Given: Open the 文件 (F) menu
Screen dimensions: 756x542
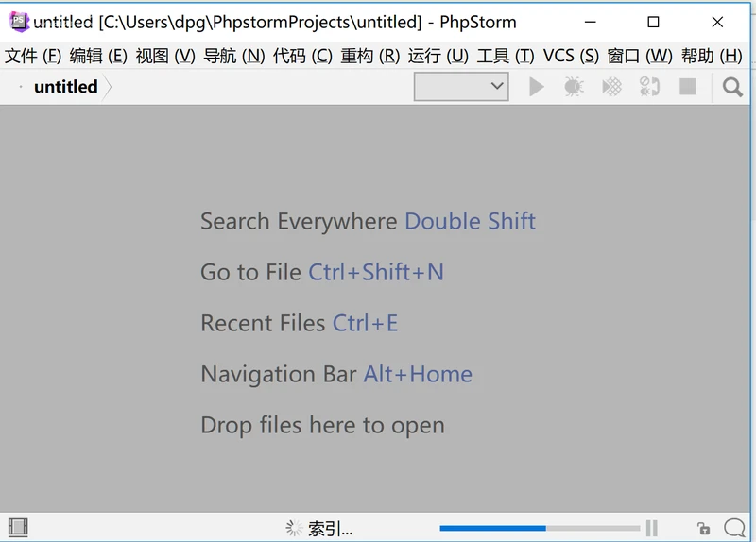Looking at the screenshot, I should coord(33,56).
